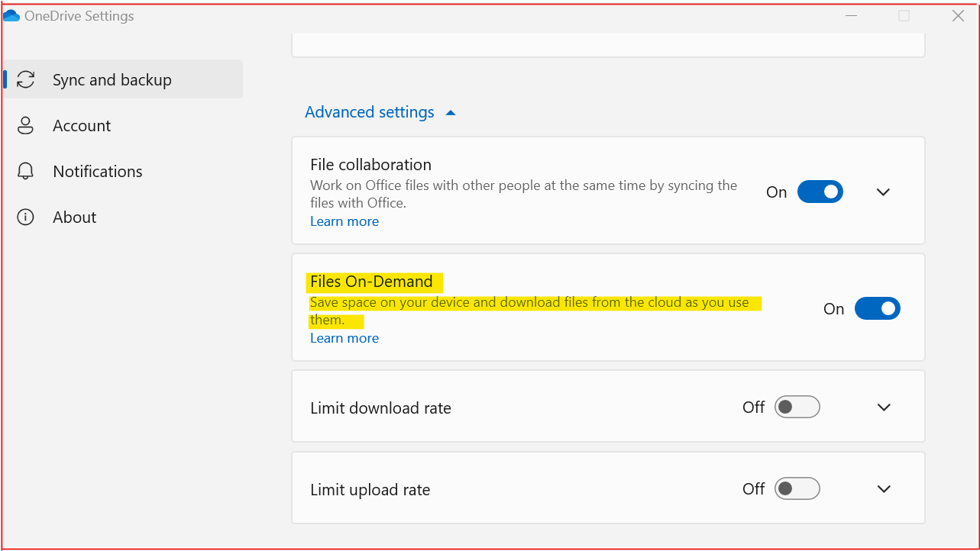Image resolution: width=980 pixels, height=551 pixels.
Task: Click the sync arrows icon beside Sync and backup
Action: click(24, 79)
